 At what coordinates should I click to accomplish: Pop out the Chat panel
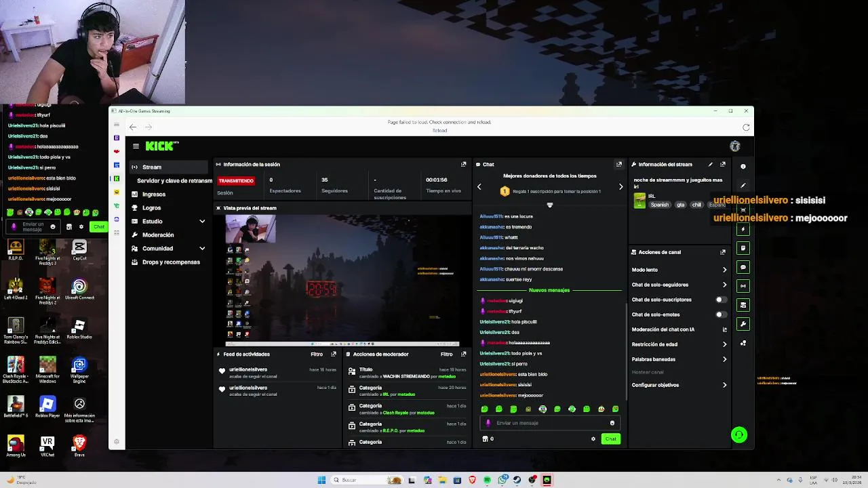tap(618, 164)
